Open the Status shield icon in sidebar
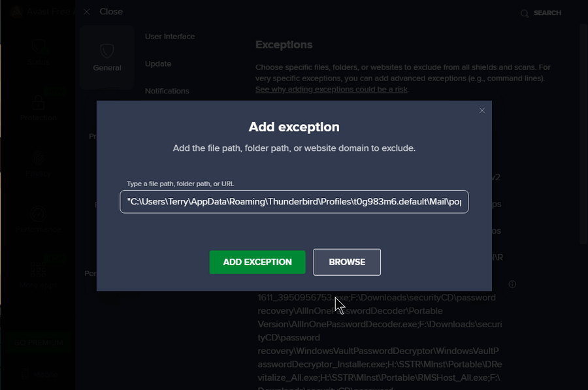 [x=39, y=46]
